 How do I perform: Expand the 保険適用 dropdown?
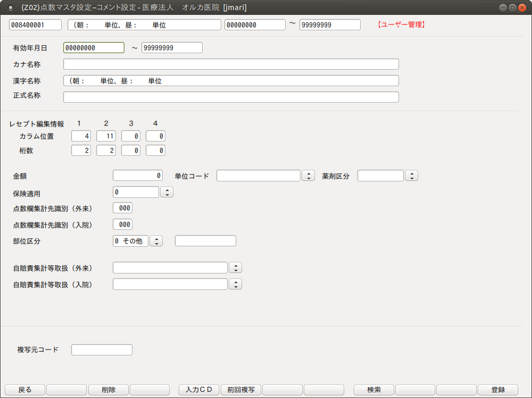tap(167, 192)
